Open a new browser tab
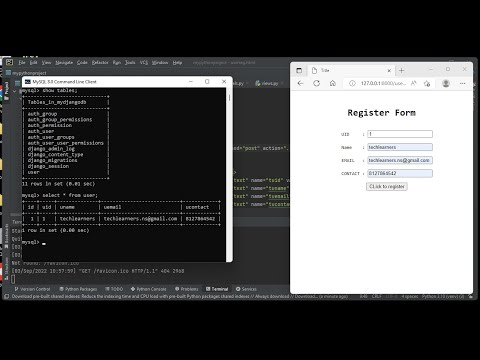 coord(401,71)
